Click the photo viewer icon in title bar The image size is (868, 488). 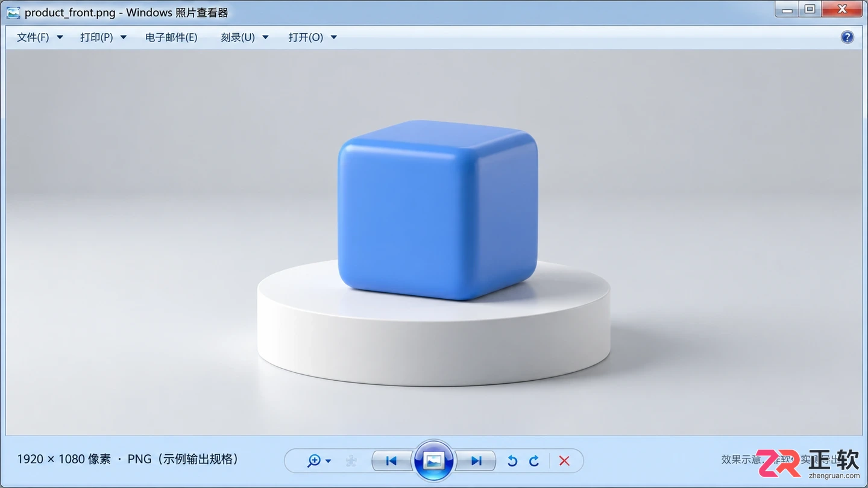13,12
